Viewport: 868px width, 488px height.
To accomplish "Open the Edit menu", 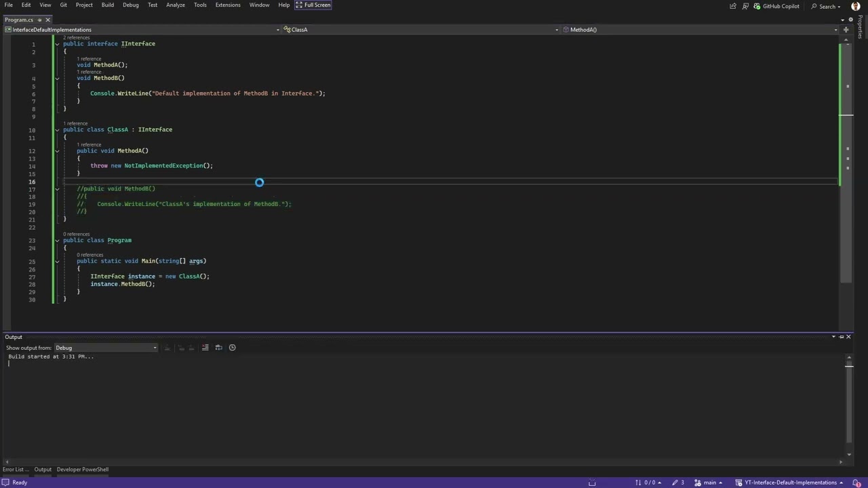I will pos(26,5).
